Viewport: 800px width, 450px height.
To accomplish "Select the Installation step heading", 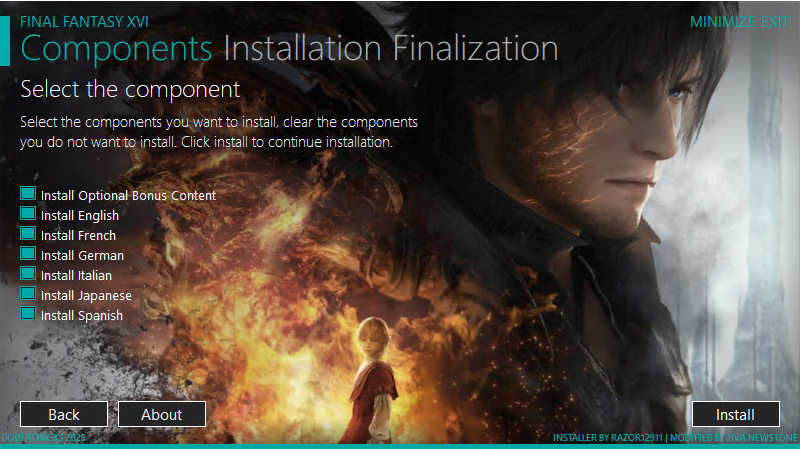I will [303, 49].
